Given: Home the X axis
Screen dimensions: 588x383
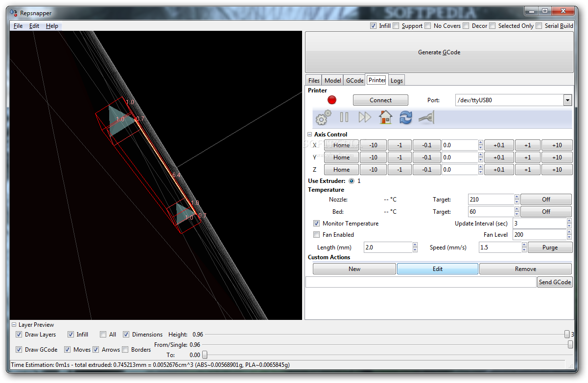Looking at the screenshot, I should (x=341, y=145).
